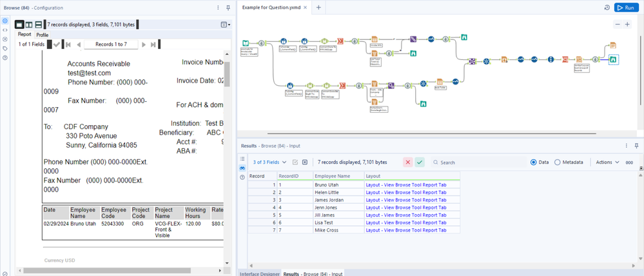
Task: Click the Employee Name column header
Action: point(338,176)
